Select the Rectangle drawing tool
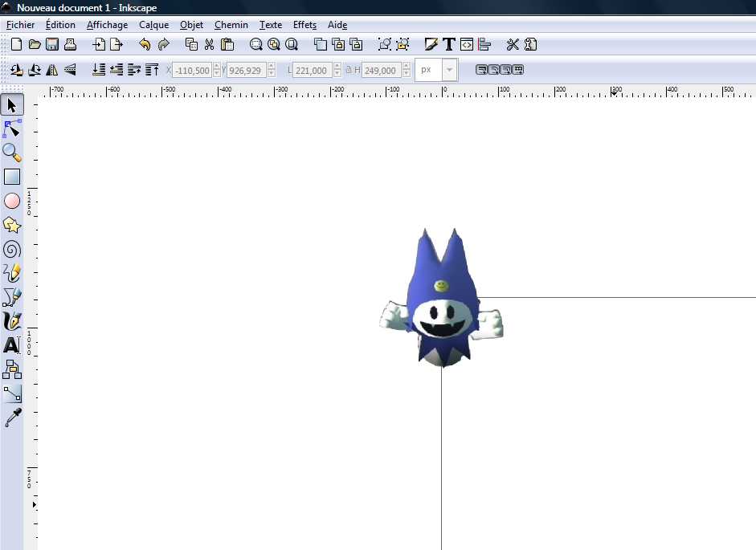The height and width of the screenshot is (550, 756). (12, 177)
